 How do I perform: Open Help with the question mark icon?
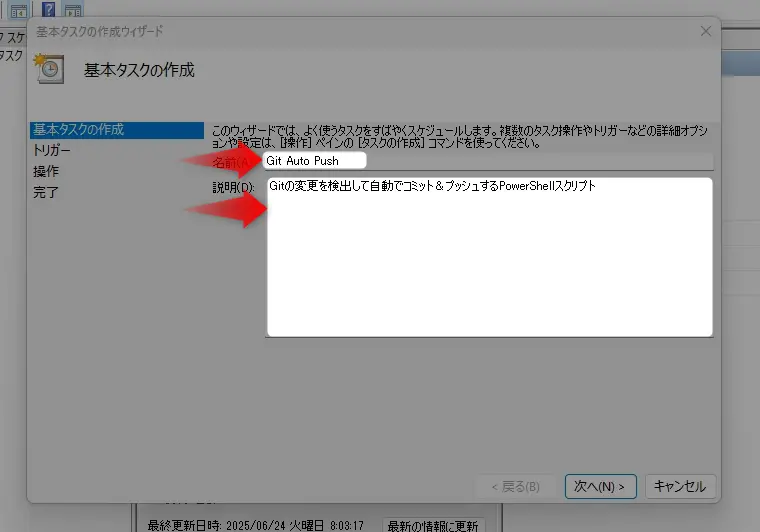coord(48,9)
